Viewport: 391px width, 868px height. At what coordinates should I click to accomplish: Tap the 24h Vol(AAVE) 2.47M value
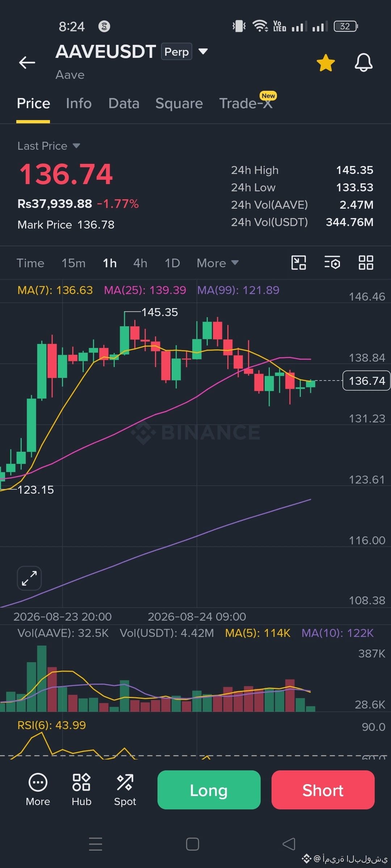357,205
